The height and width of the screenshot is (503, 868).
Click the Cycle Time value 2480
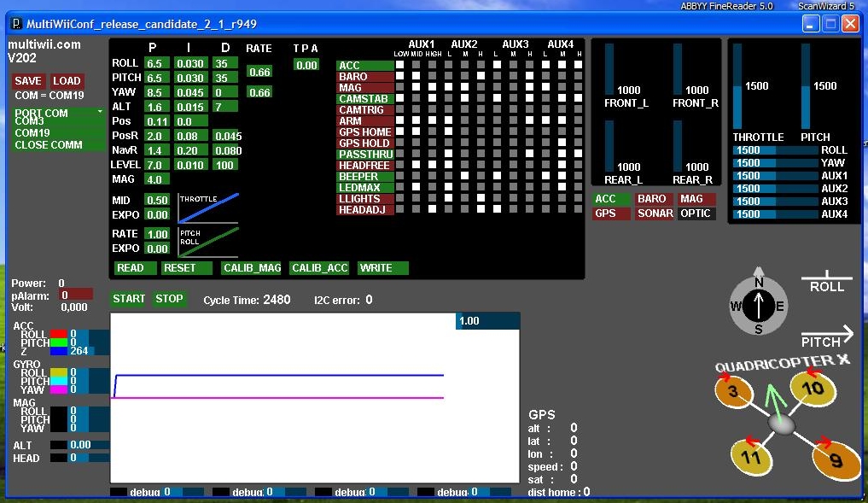click(277, 300)
